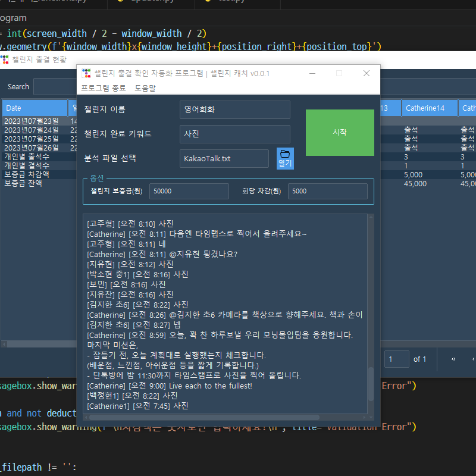Viewport: 476px width, 476px height.
Task: Open the 도움말 menu
Action: [x=145, y=87]
